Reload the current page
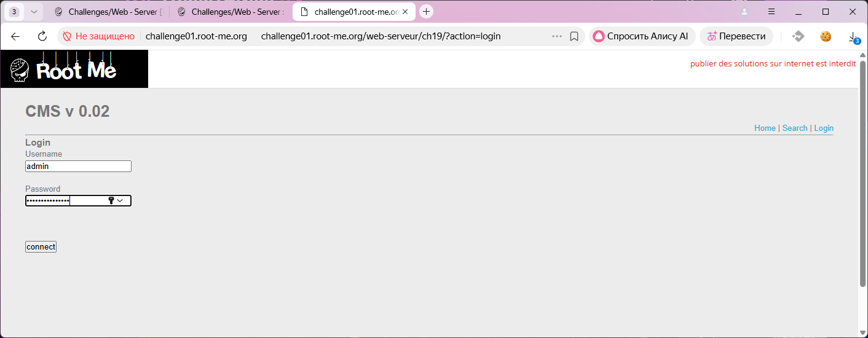Viewport: 868px width, 338px height. (42, 36)
